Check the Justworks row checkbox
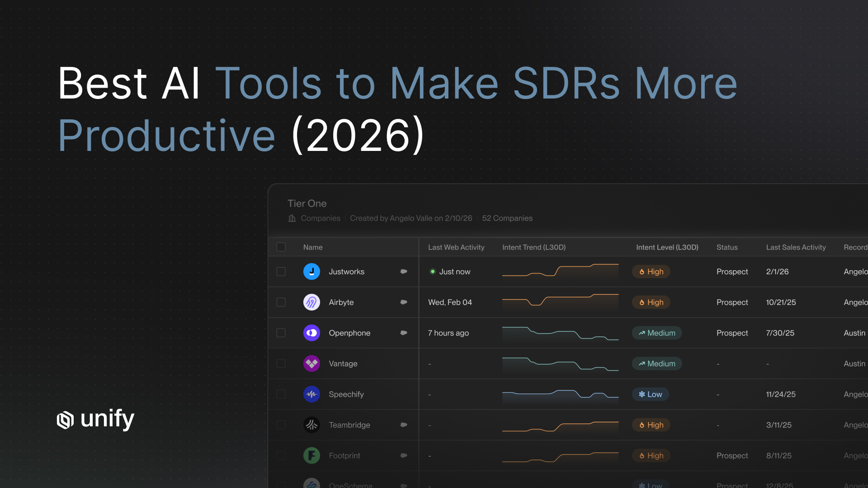 281,272
